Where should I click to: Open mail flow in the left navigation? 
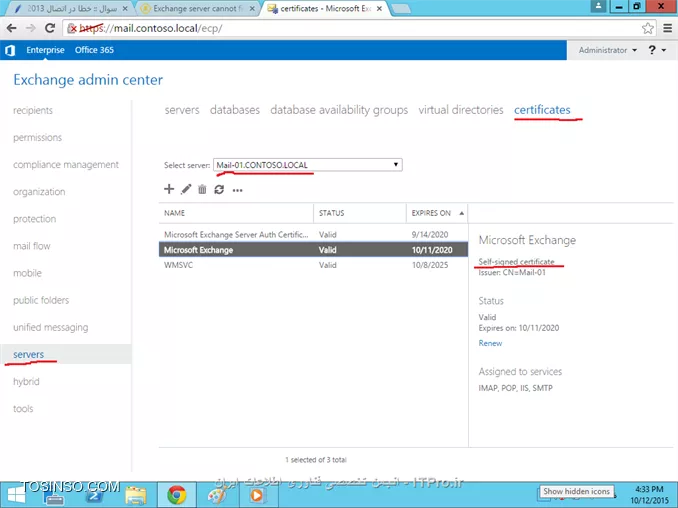(32, 246)
